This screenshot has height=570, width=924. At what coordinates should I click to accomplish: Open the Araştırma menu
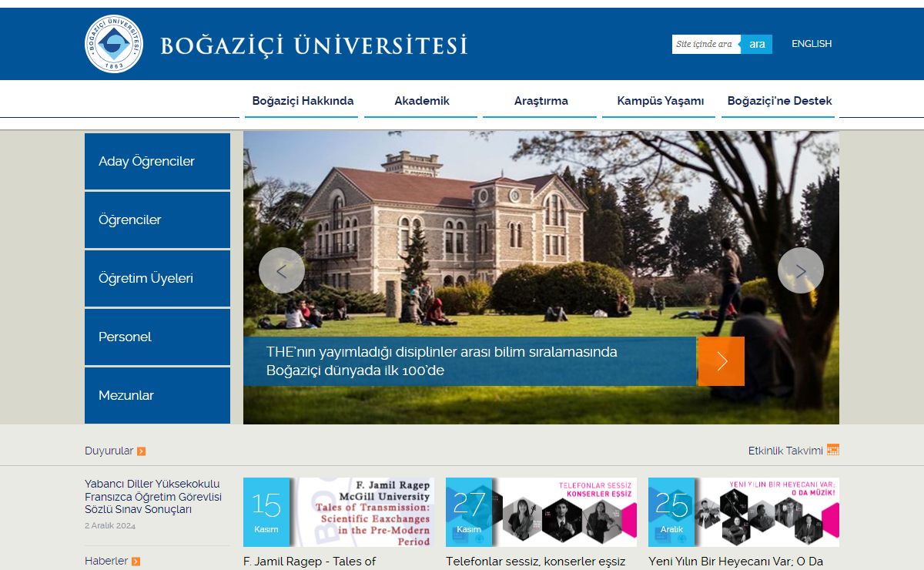pos(541,101)
